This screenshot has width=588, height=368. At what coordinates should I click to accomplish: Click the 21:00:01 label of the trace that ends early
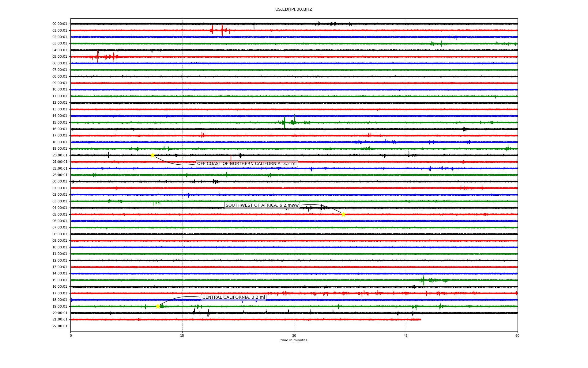click(x=60, y=320)
